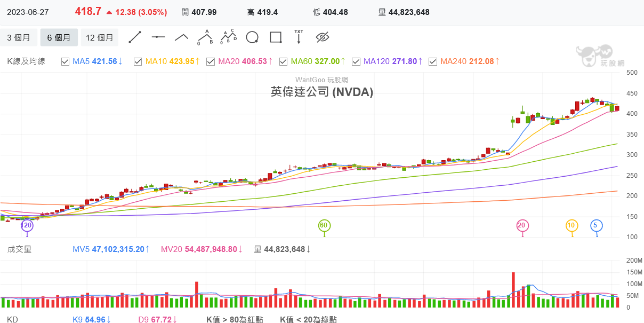Uncheck the MA240 moving average checkbox

point(433,61)
